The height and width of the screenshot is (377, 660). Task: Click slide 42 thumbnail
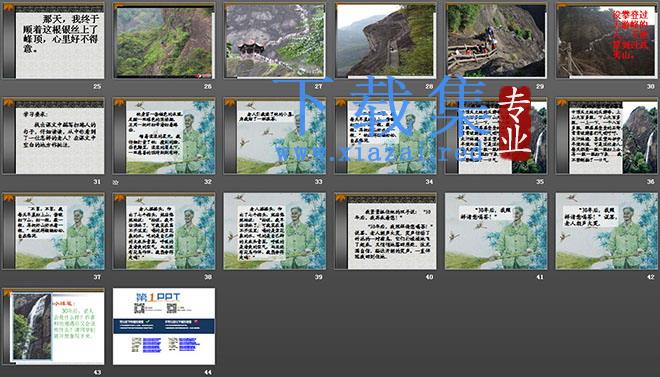coord(607,231)
